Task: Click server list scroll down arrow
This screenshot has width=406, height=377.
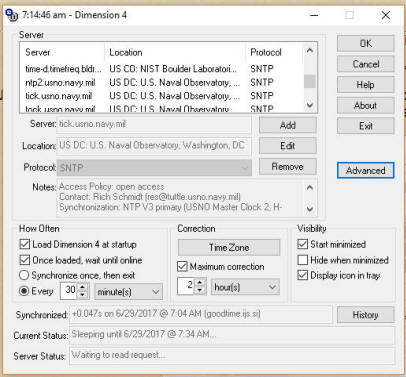Action: 310,105
